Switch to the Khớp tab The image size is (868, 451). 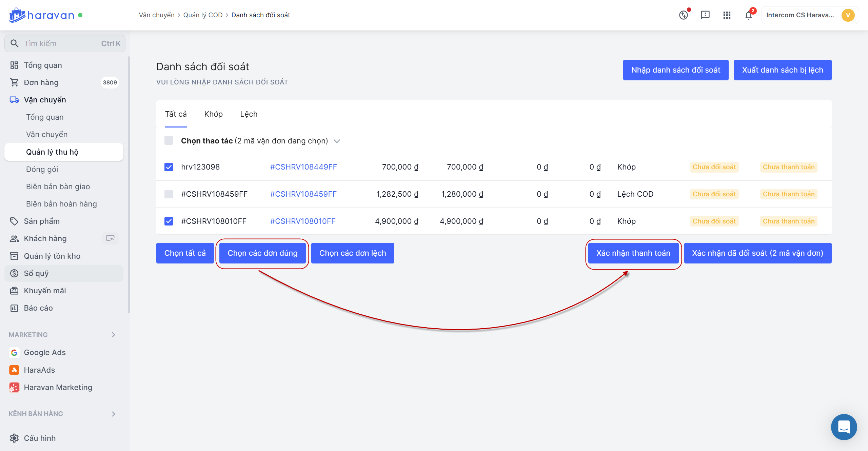pyautogui.click(x=213, y=114)
